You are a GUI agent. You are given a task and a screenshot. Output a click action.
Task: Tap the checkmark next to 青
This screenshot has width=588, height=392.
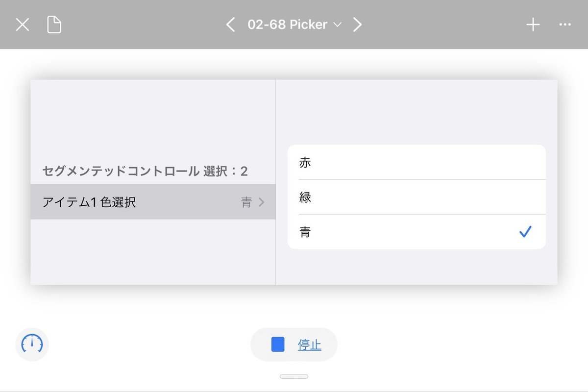525,232
